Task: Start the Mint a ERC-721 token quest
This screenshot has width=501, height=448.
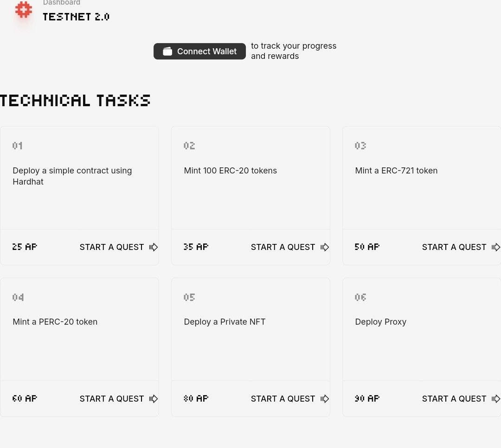Action: click(x=454, y=247)
